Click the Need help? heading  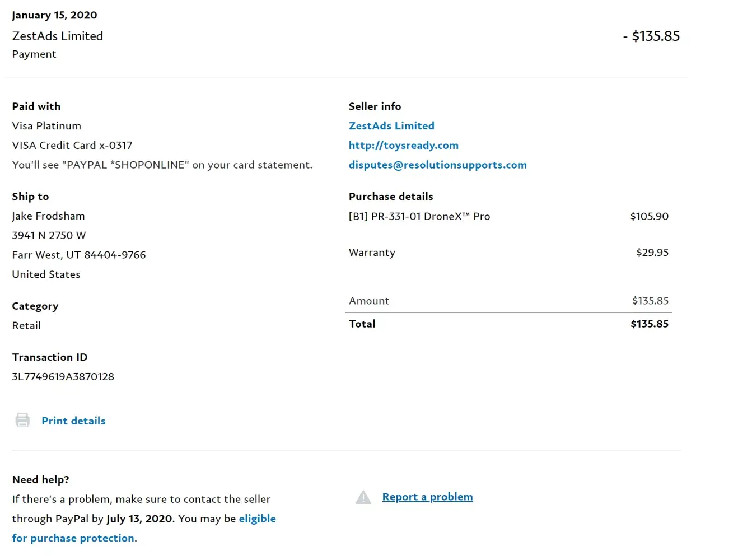[40, 480]
